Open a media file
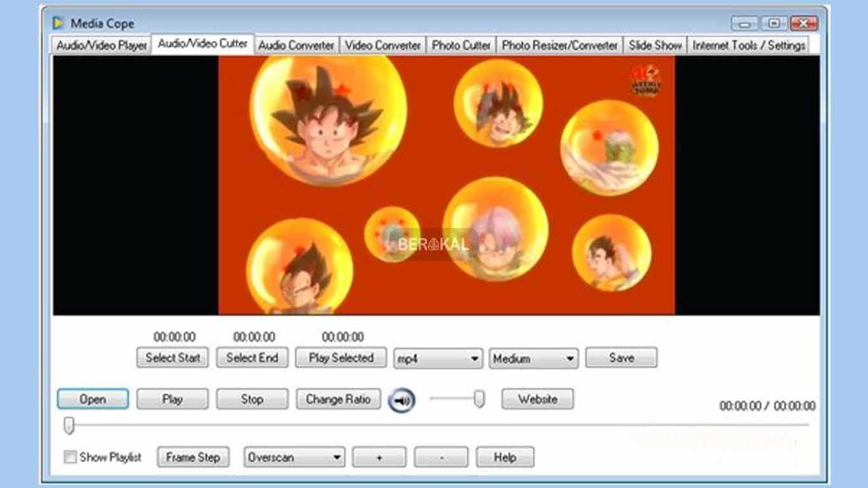This screenshot has height=488, width=868. point(93,400)
